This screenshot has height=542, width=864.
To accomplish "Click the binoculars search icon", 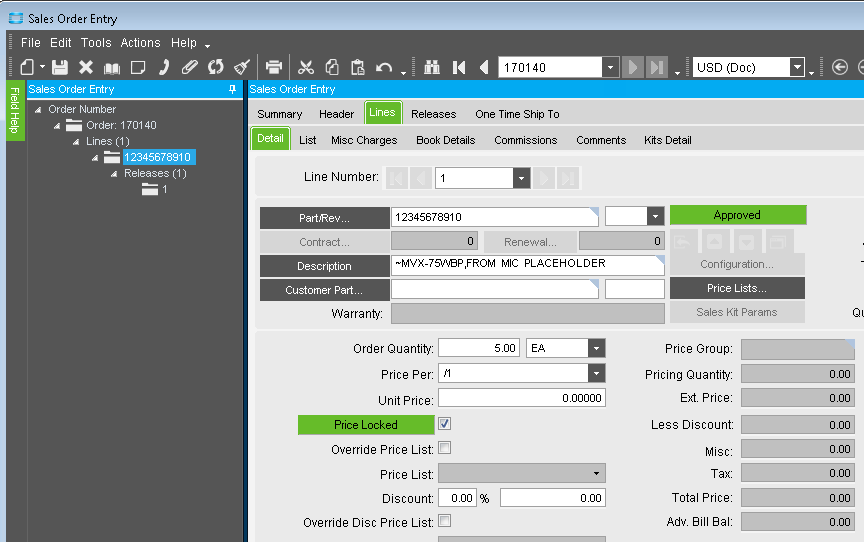I will [x=432, y=67].
